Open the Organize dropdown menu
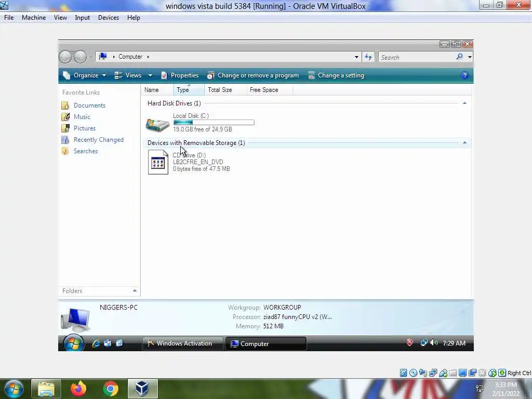This screenshot has width=532, height=399. (85, 75)
